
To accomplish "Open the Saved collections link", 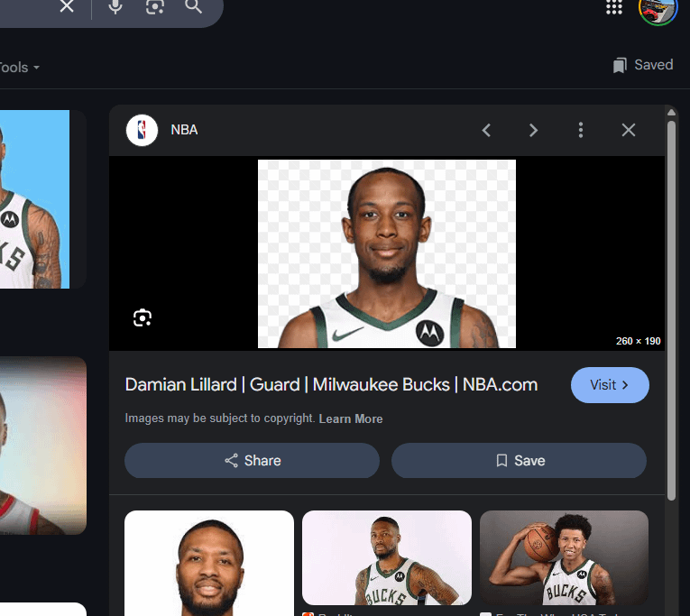I will pos(643,65).
